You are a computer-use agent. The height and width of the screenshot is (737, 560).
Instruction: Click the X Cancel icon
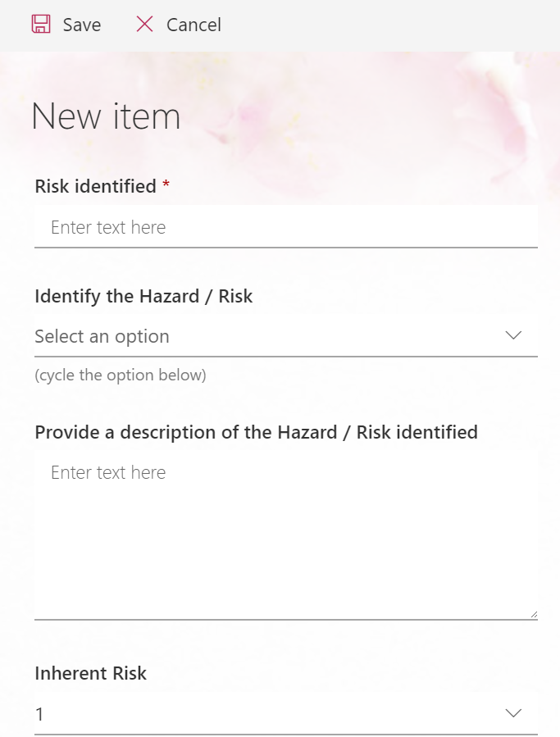point(144,25)
